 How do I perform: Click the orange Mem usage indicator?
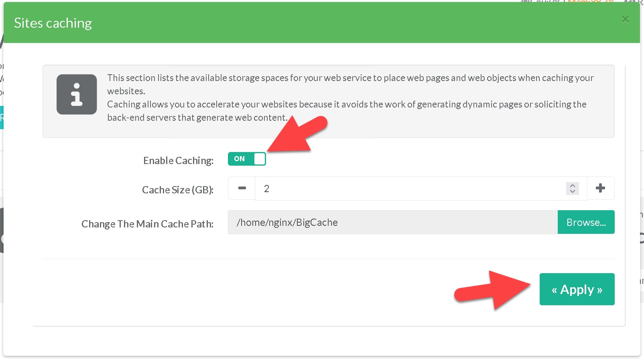click(590, 2)
